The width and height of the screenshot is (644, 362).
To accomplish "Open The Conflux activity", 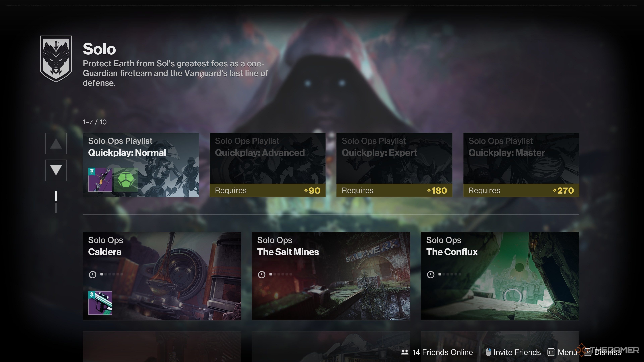I will (x=500, y=276).
